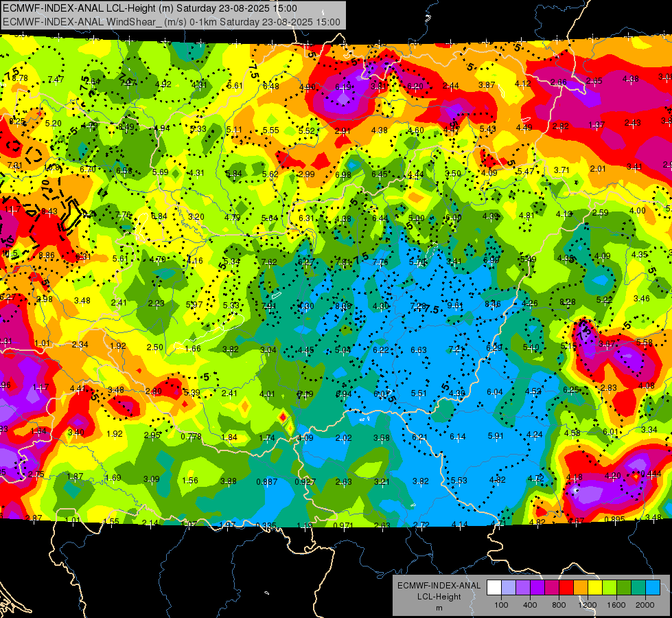Screen dimensions: 672x618
Task: Click the 5.51 wind shear value
Action: pos(419,393)
